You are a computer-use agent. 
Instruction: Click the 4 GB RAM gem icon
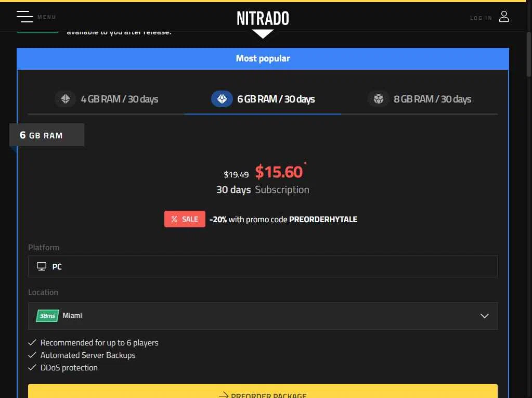(x=66, y=99)
